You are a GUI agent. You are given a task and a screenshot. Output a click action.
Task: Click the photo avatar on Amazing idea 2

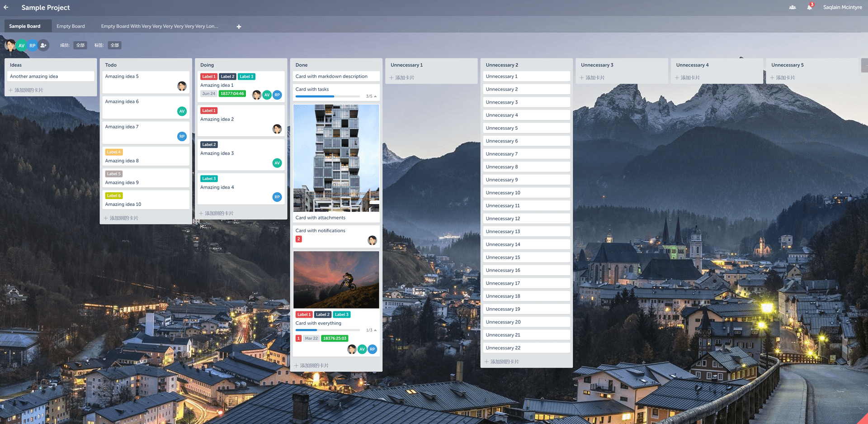click(277, 129)
